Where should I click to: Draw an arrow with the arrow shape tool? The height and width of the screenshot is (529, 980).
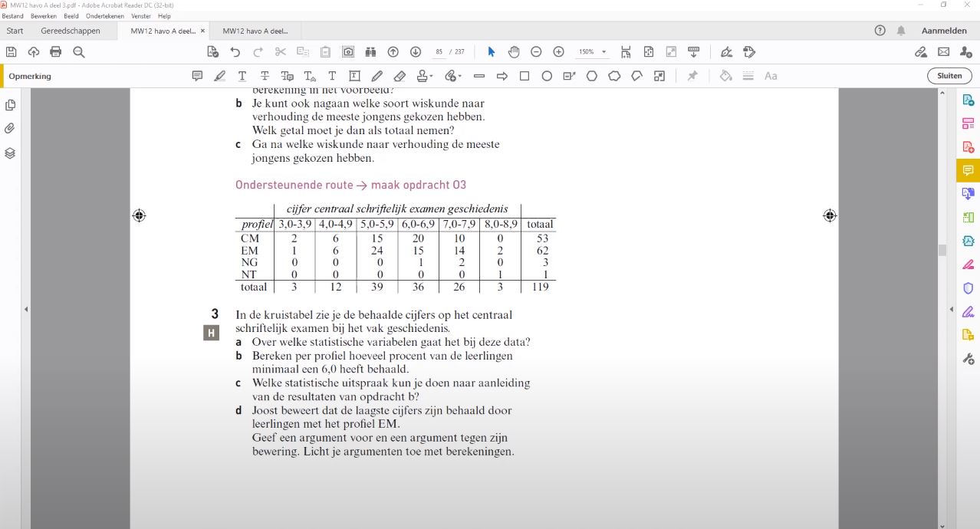coord(502,76)
